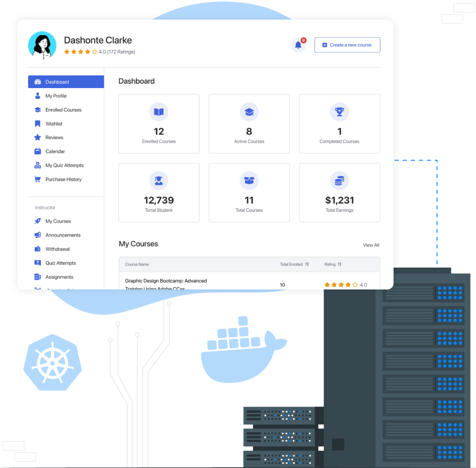
Task: Open the View All courses link
Action: [x=371, y=245]
